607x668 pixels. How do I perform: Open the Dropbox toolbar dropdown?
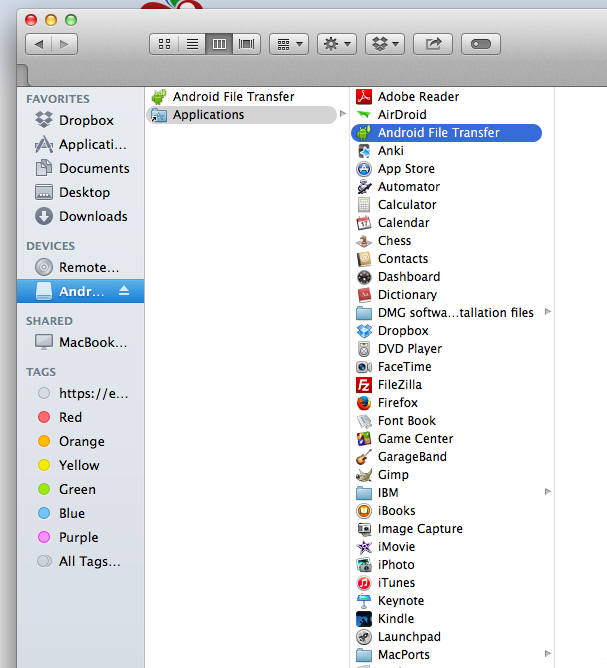tap(385, 44)
